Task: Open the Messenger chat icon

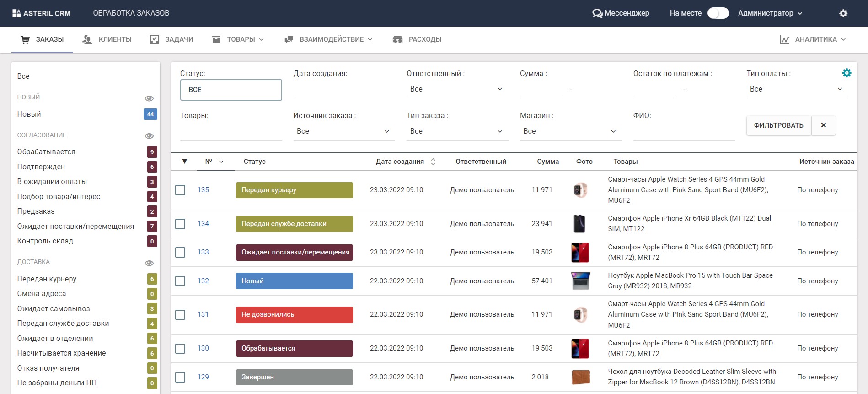Action: point(597,13)
